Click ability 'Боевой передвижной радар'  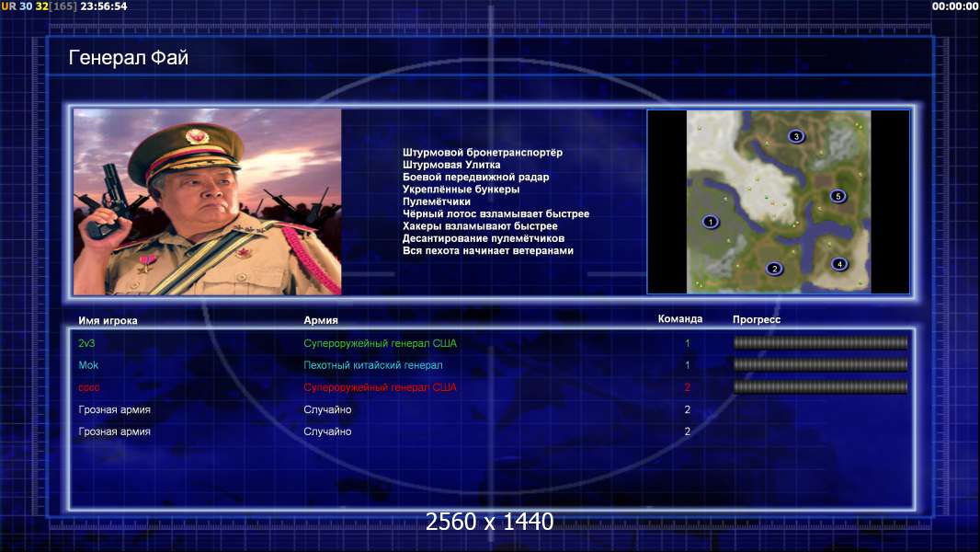tap(475, 177)
